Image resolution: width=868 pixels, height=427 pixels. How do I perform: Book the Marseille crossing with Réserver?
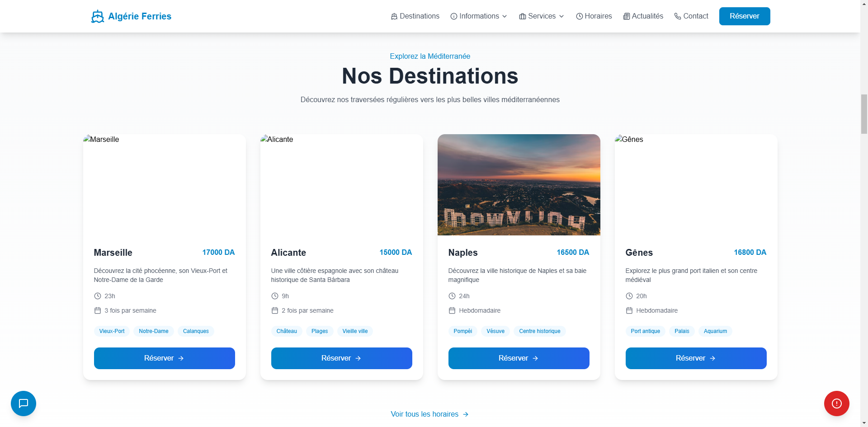[x=165, y=358]
